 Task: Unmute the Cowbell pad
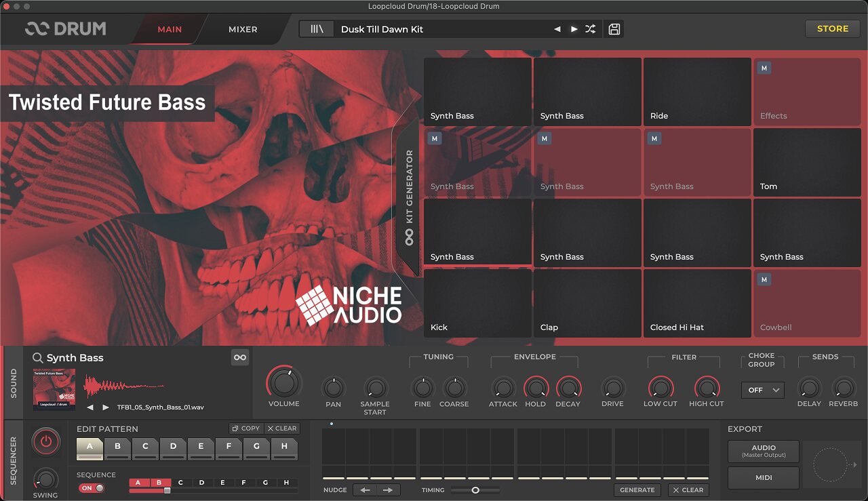pyautogui.click(x=764, y=280)
